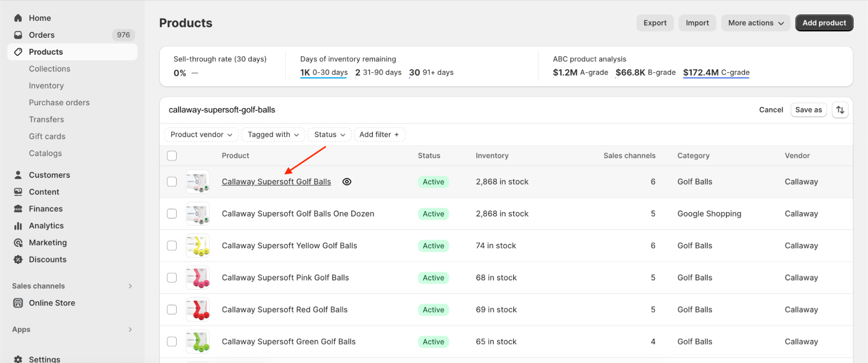Click the sort arrows icon button
Screen dimensions: 868x363
point(840,110)
